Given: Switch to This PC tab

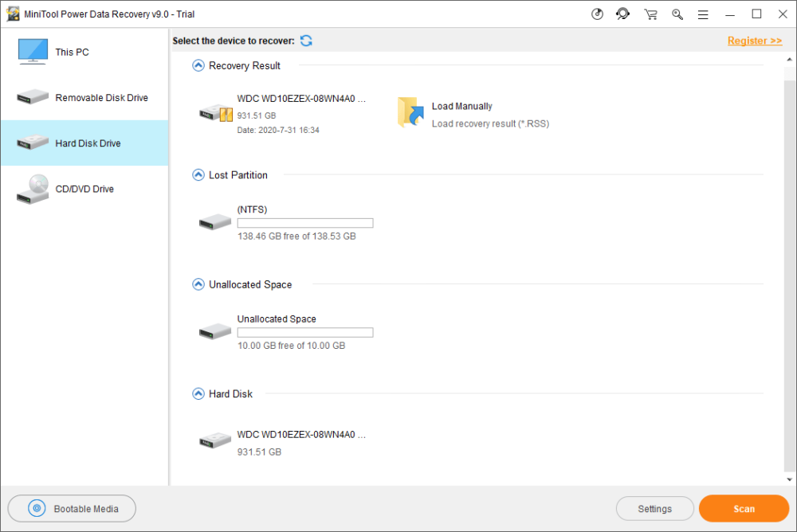Looking at the screenshot, I should (84, 52).
